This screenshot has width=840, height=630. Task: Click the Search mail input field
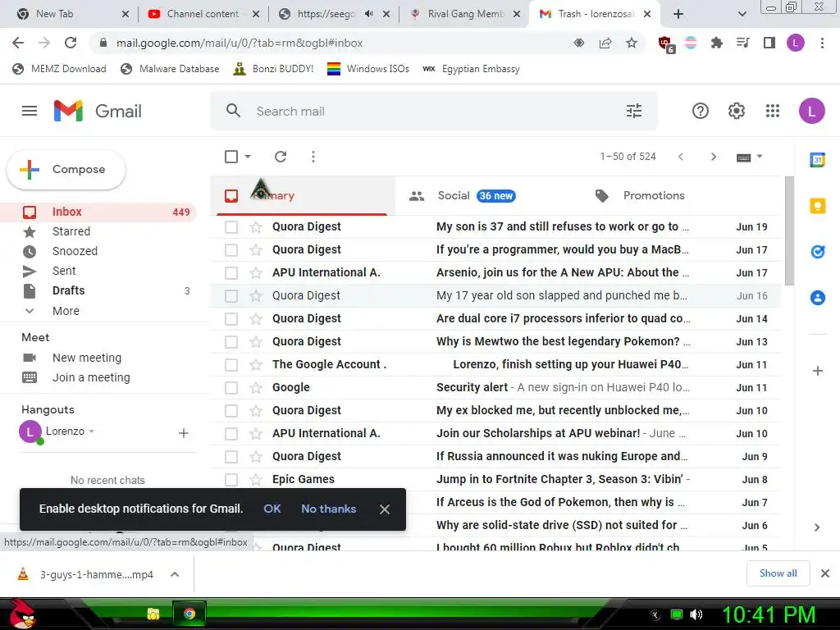pyautogui.click(x=434, y=111)
